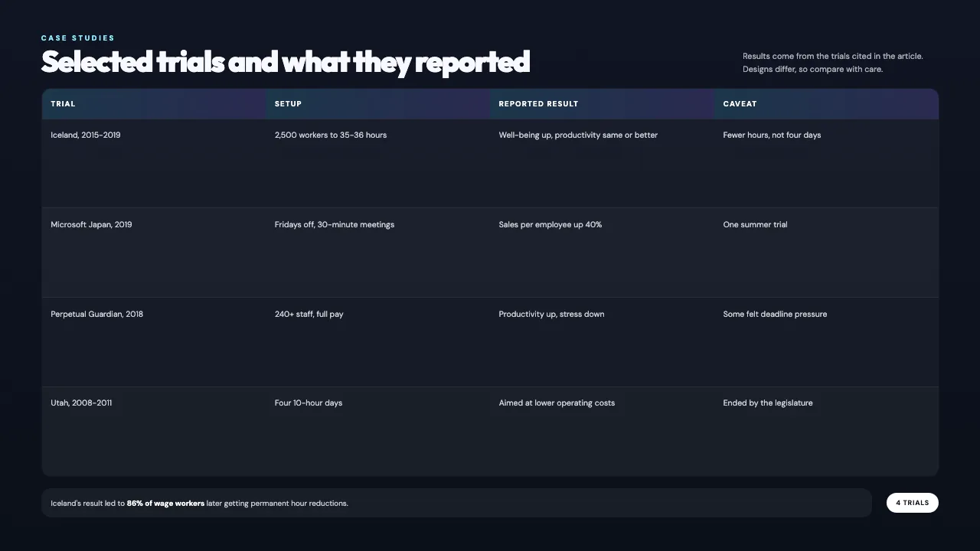Click the 'Four 10-hour days' cell

click(x=377, y=432)
